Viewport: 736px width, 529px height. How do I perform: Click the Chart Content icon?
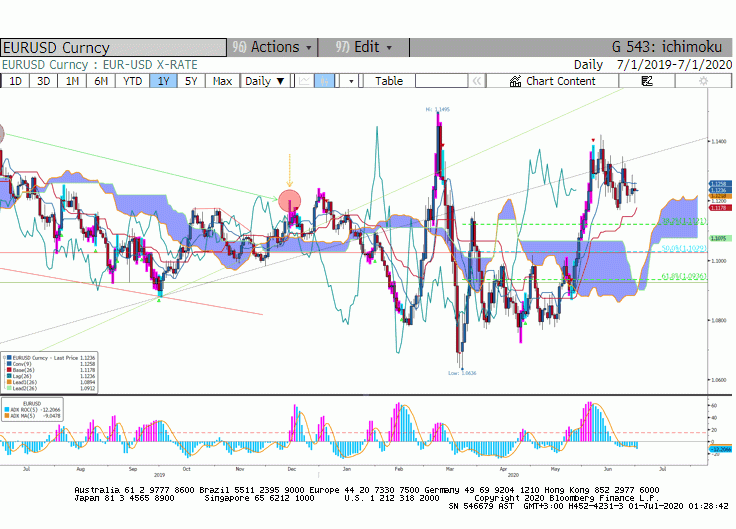515,81
